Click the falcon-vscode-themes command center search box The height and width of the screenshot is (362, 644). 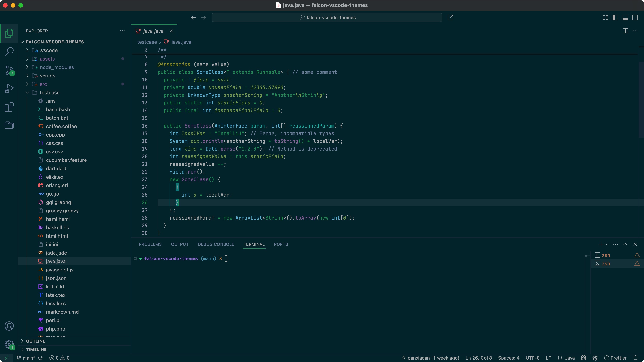[327, 17]
